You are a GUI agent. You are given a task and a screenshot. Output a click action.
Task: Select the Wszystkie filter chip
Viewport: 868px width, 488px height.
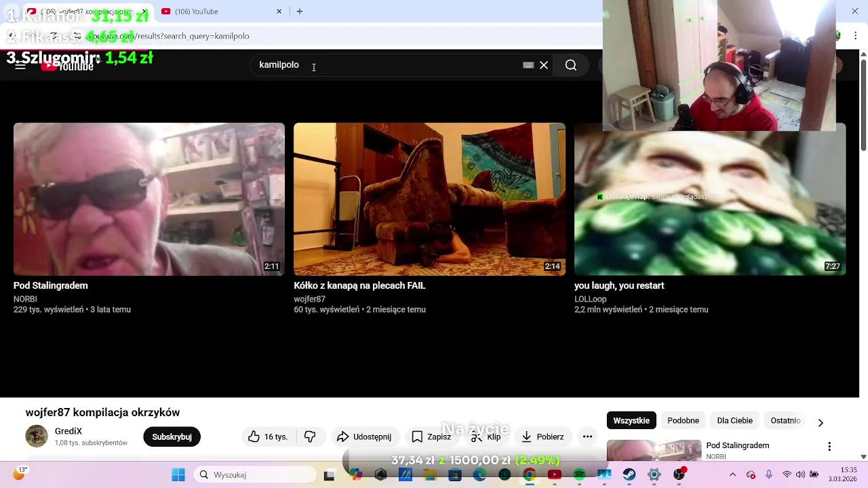[631, 420]
